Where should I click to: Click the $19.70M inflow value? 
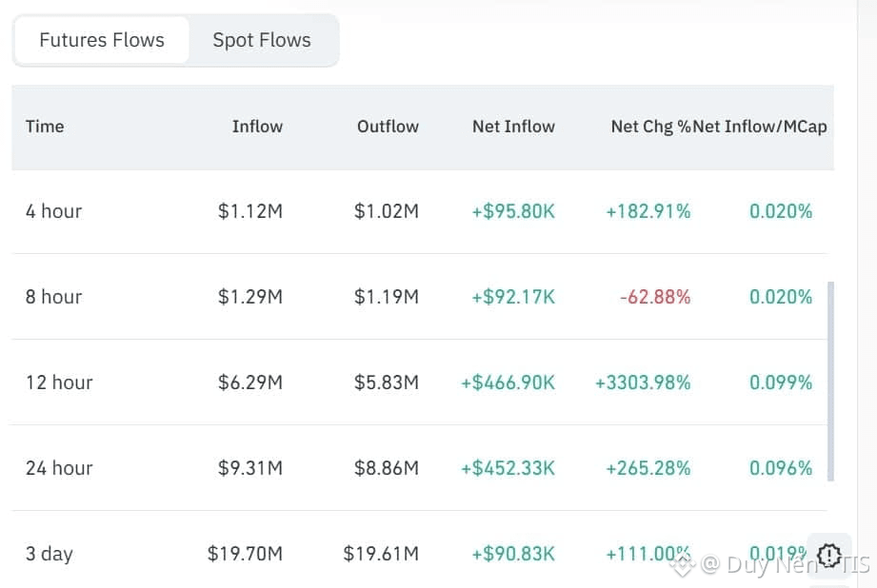pyautogui.click(x=245, y=554)
